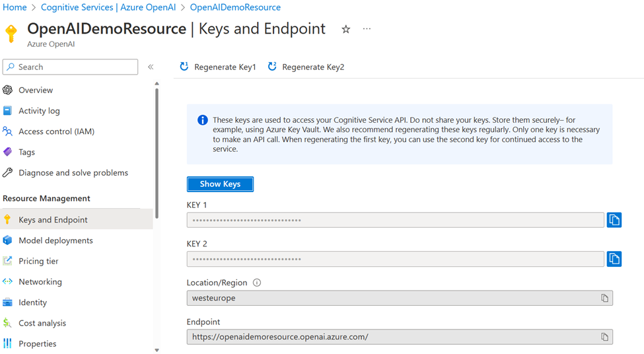Click the Location/Region info icon
The image size is (644, 354).
click(x=257, y=283)
